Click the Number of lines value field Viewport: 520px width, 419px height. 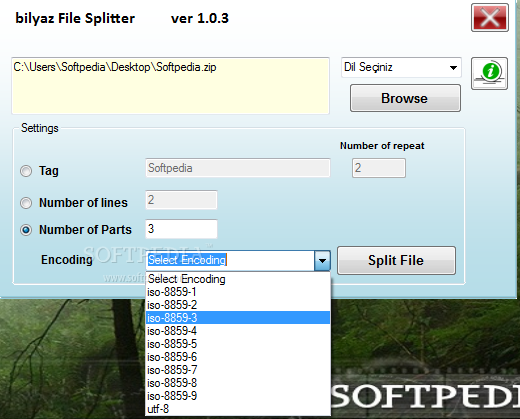coord(181,200)
